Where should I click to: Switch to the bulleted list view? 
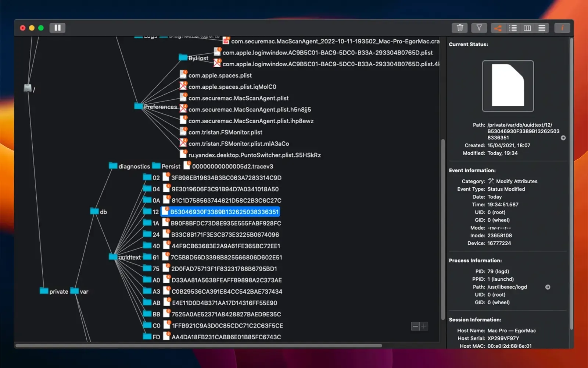click(513, 28)
